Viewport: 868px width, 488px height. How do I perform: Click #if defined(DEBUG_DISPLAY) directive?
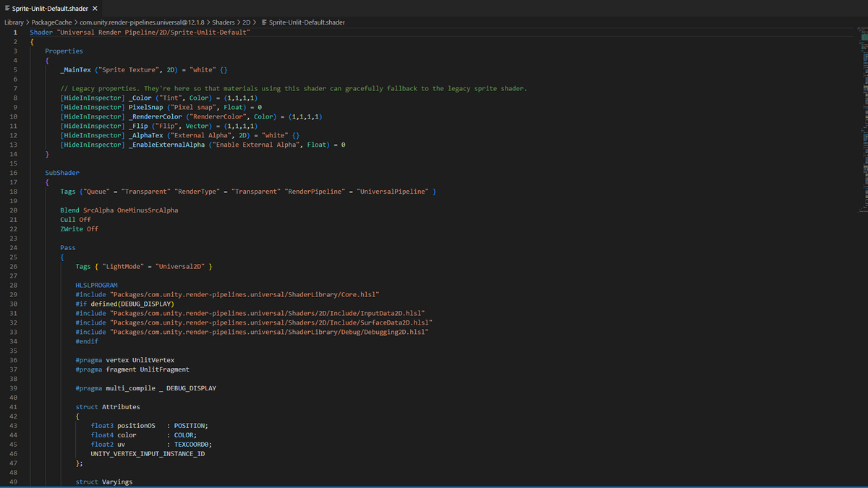124,304
